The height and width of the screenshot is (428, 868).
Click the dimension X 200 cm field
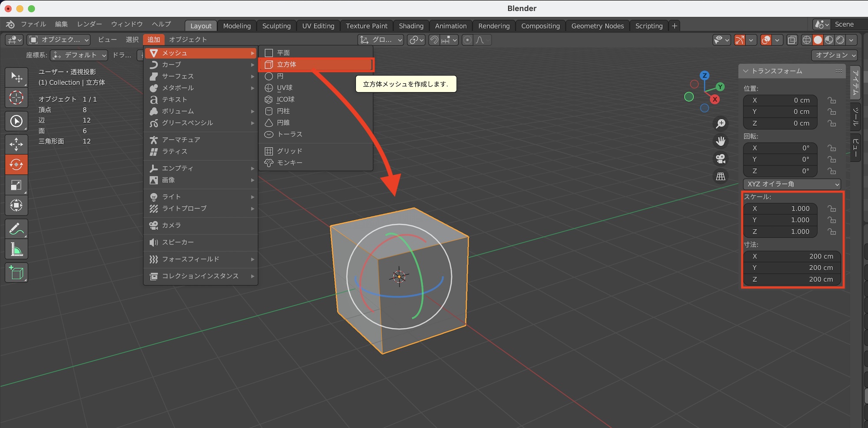[792, 256]
